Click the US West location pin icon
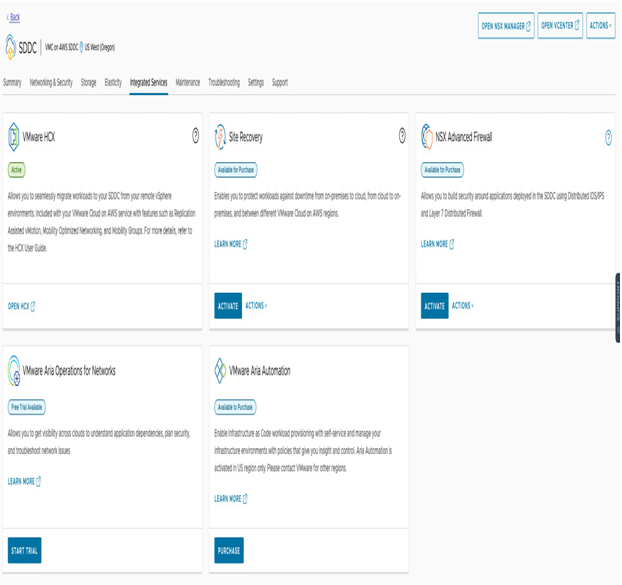 click(x=81, y=47)
